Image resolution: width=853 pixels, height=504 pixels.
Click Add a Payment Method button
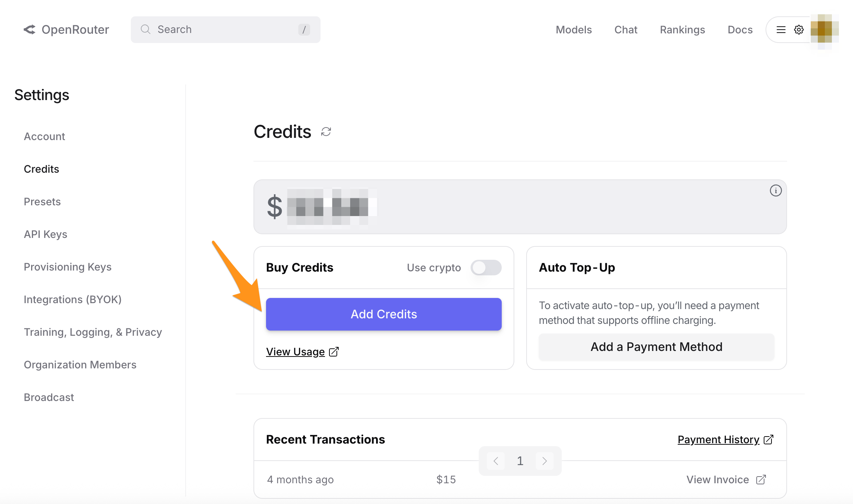pos(656,347)
